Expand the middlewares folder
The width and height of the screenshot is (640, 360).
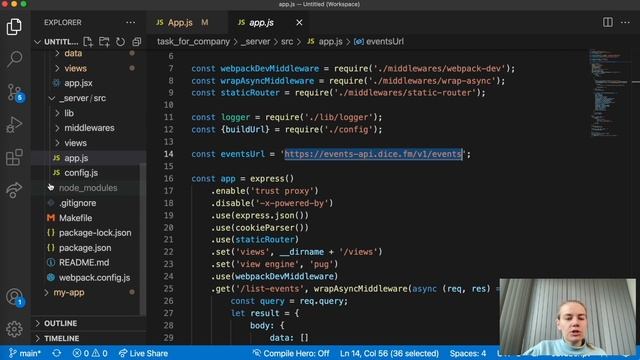point(89,128)
